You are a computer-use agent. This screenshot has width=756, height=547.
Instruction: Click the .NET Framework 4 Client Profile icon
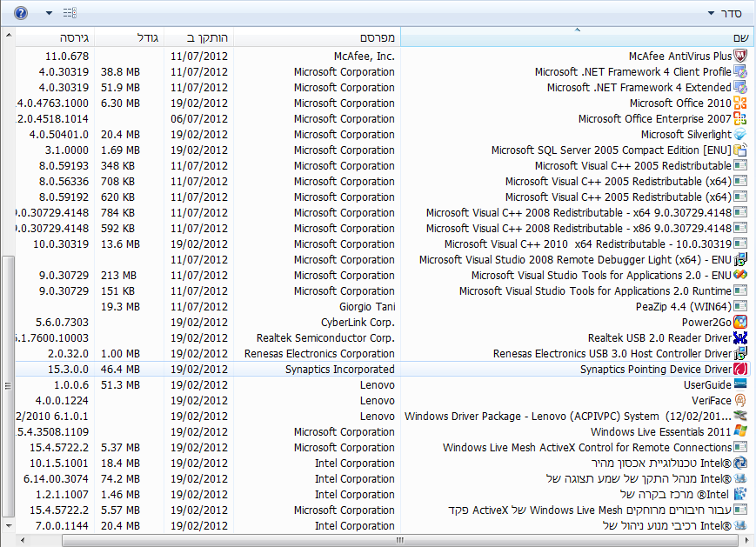click(740, 72)
